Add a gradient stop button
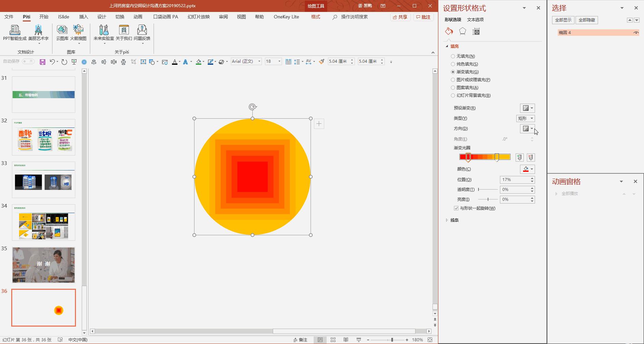 point(519,157)
